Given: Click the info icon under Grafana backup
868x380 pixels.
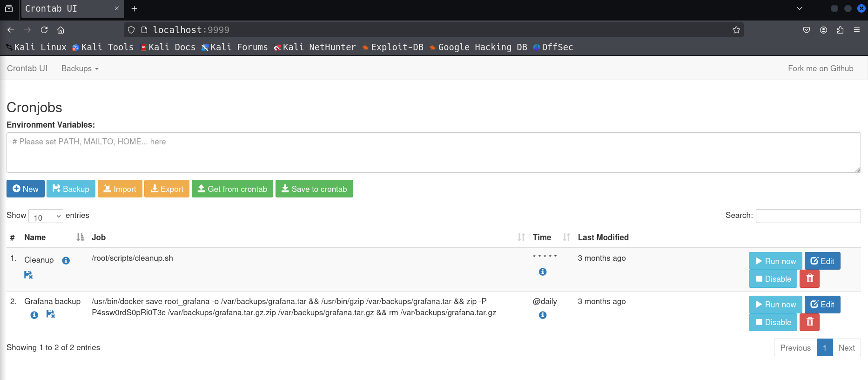Looking at the screenshot, I should 34,315.
